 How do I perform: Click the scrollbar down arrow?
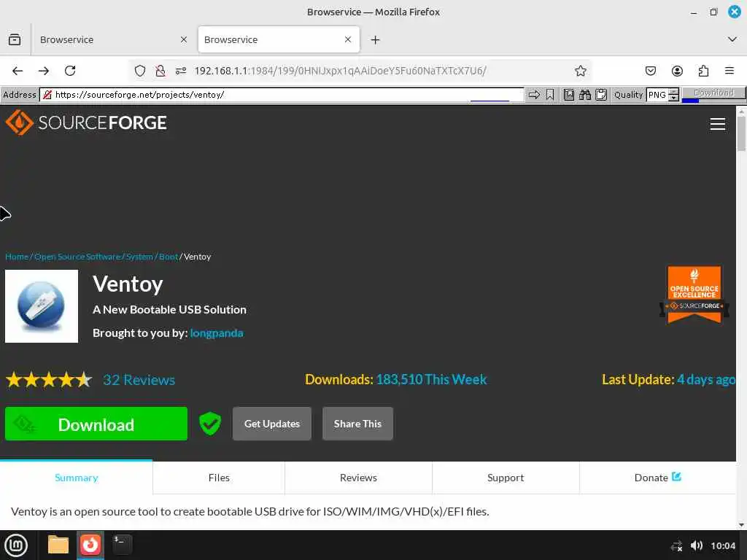[741, 525]
